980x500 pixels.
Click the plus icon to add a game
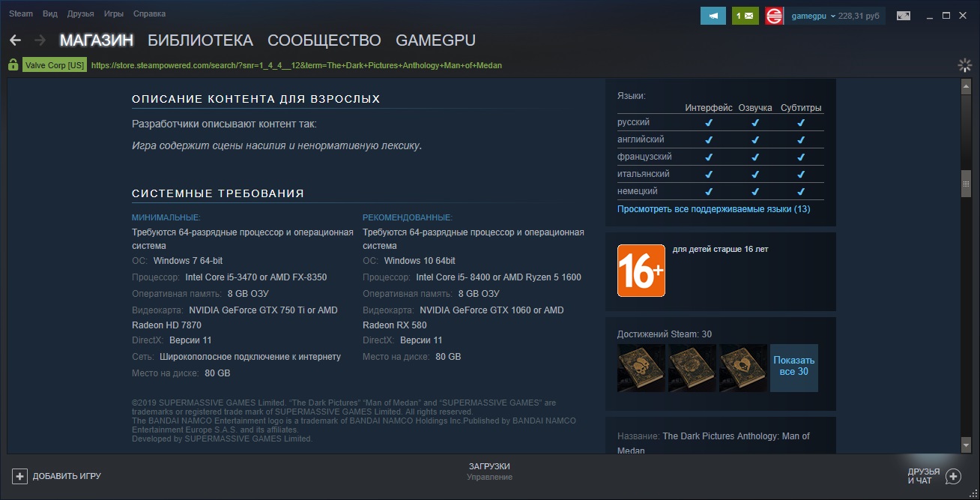point(20,476)
